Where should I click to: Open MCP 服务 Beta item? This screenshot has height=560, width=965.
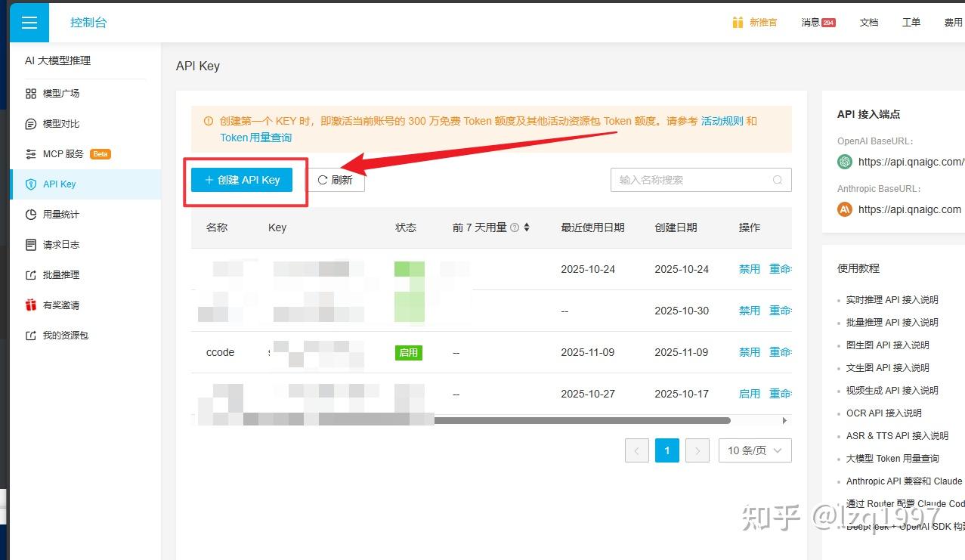(x=85, y=154)
